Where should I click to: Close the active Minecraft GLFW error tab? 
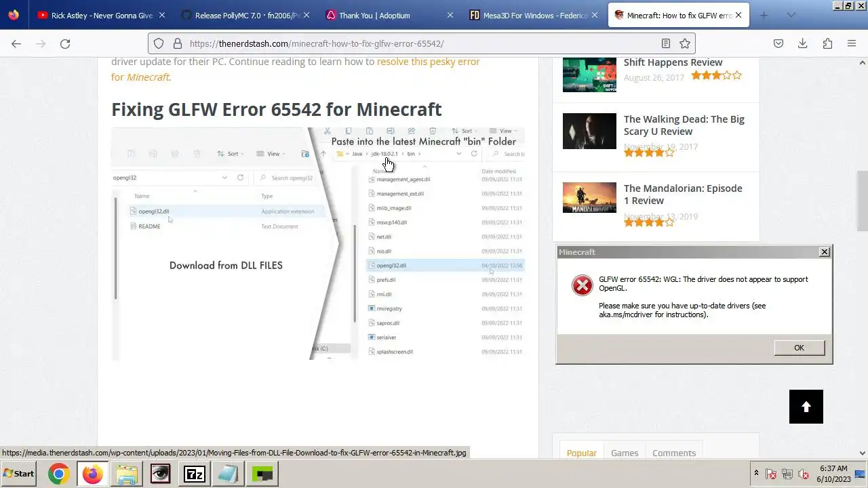[x=738, y=15]
